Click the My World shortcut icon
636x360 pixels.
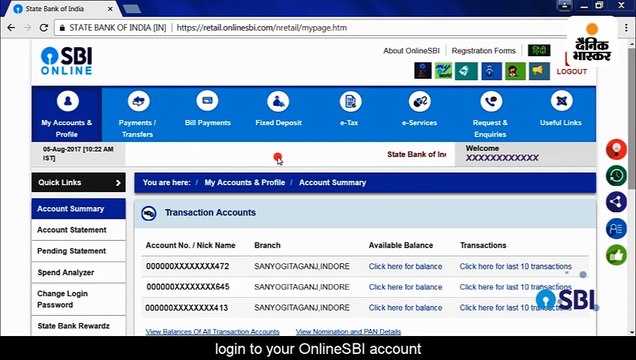point(443,71)
